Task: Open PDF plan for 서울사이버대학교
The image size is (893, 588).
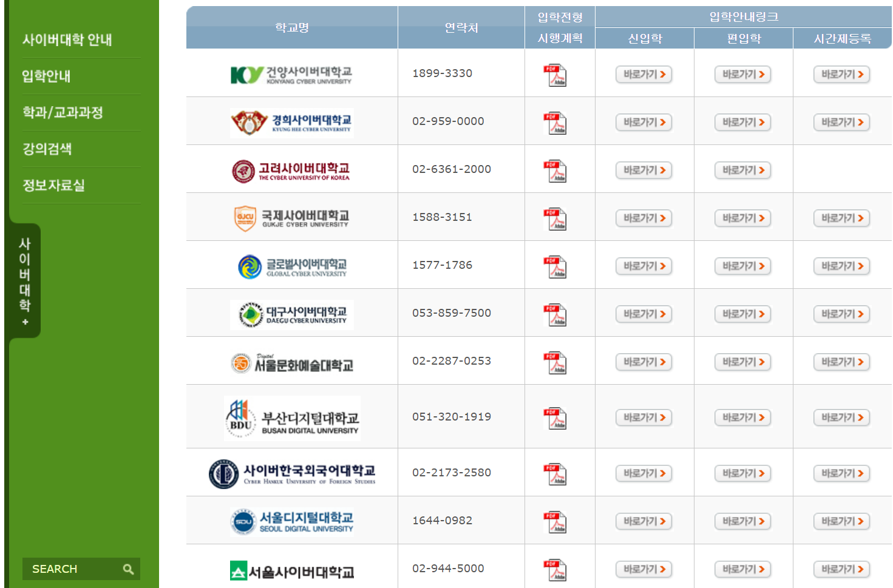Action: (x=555, y=570)
